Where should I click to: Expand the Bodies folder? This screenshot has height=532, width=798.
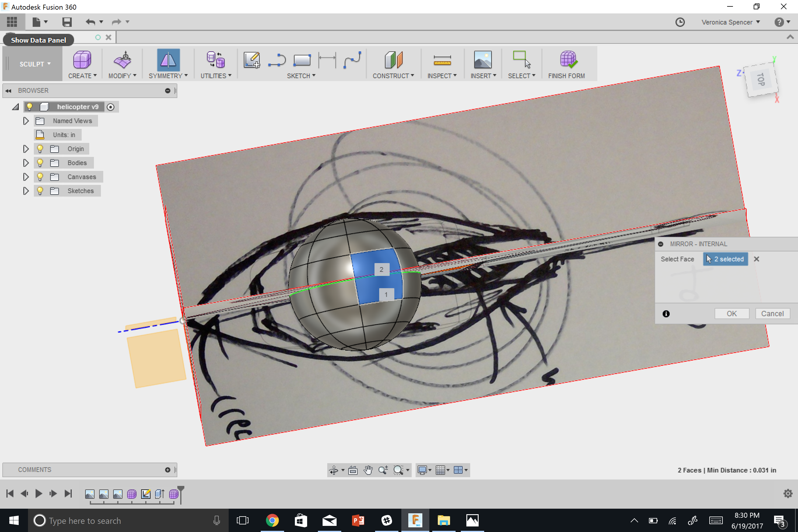pos(26,163)
